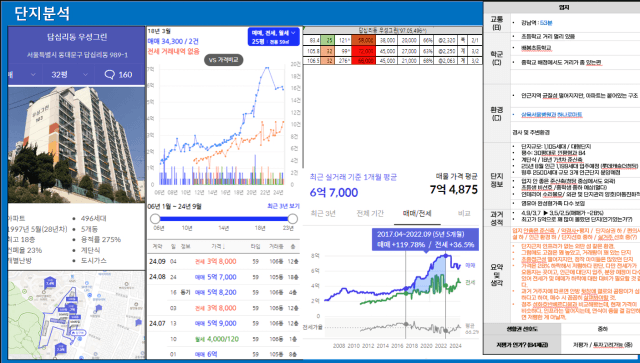The image size is (640, 363).
Task: Click the 거래동 column header
Action: coord(276,247)
